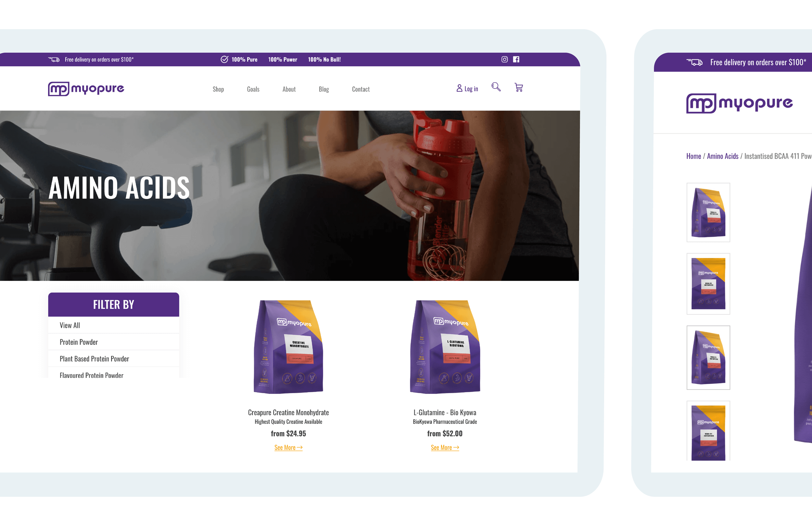Open the Blog menu item
The height and width of the screenshot is (525, 812).
click(x=323, y=88)
